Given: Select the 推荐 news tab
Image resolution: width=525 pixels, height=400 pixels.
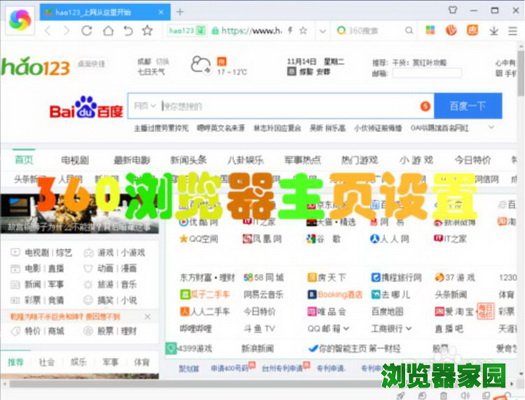Looking at the screenshot, I should 15,362.
